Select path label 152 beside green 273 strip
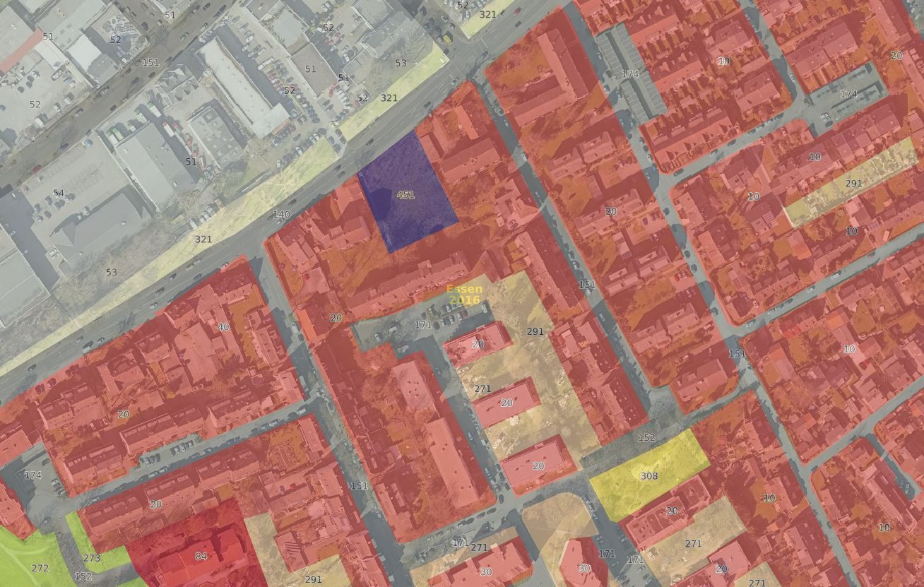This screenshot has width=924, height=587. coord(83,576)
